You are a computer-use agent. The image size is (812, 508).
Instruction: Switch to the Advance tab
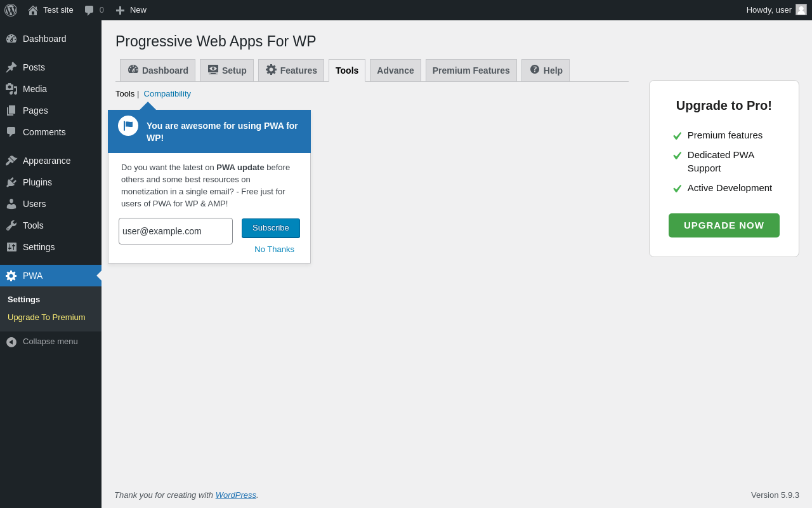pos(395,70)
